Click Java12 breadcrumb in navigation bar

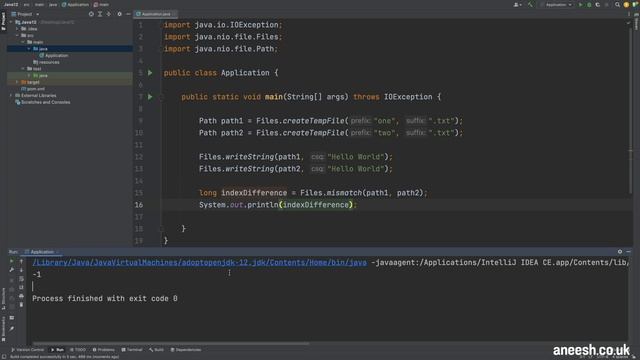11,4
